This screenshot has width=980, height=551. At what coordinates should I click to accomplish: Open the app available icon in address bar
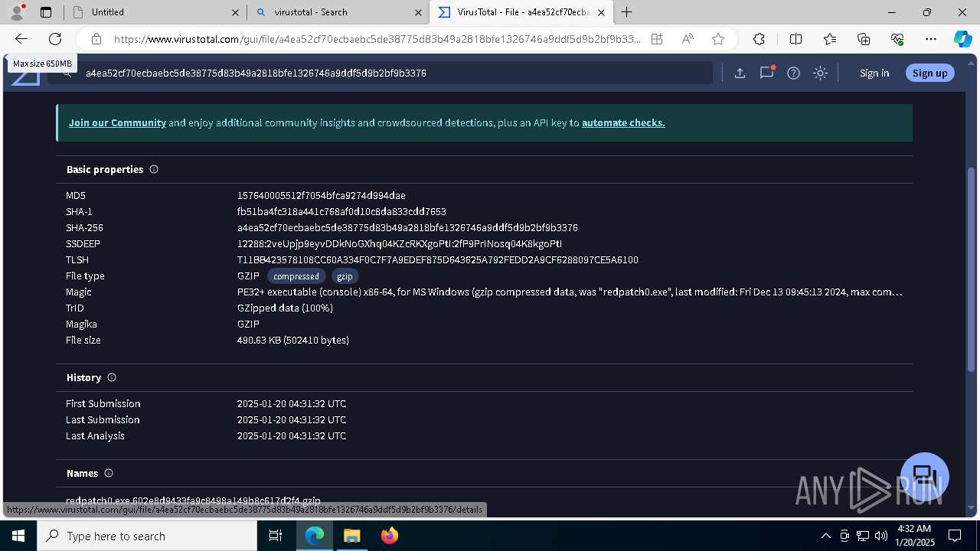click(657, 39)
